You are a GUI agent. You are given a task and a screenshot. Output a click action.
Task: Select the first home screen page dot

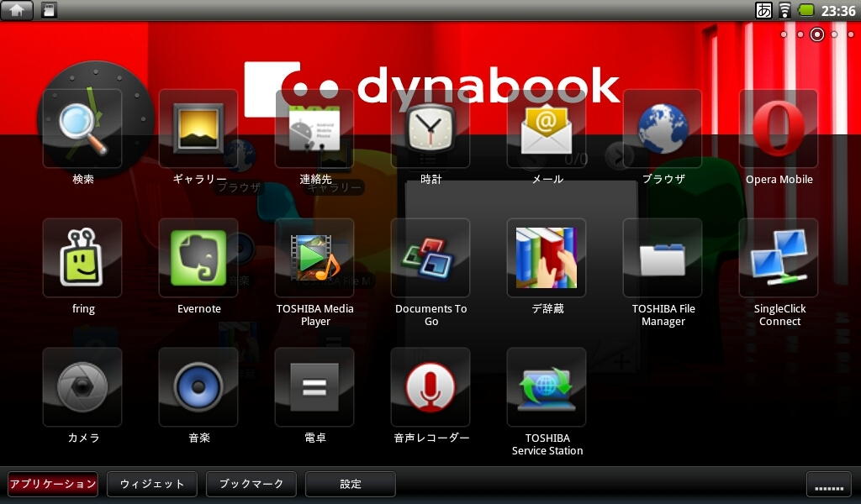pyautogui.click(x=784, y=34)
